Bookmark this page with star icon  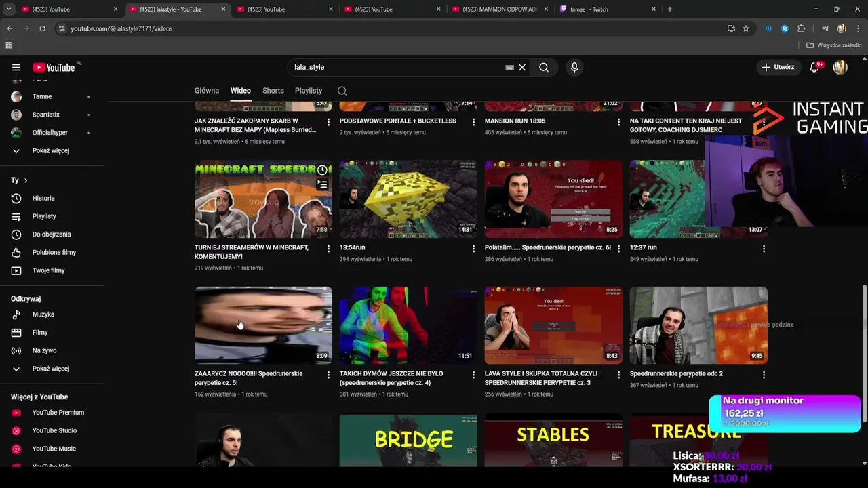click(746, 28)
